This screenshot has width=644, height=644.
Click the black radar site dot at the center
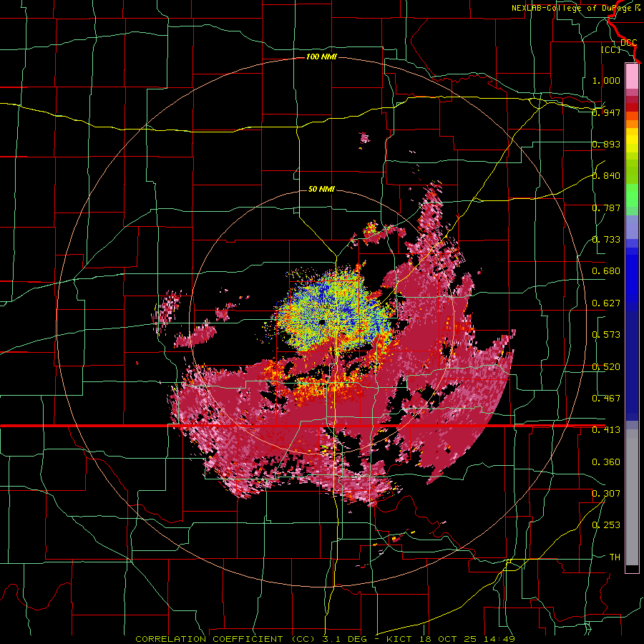[322, 322]
